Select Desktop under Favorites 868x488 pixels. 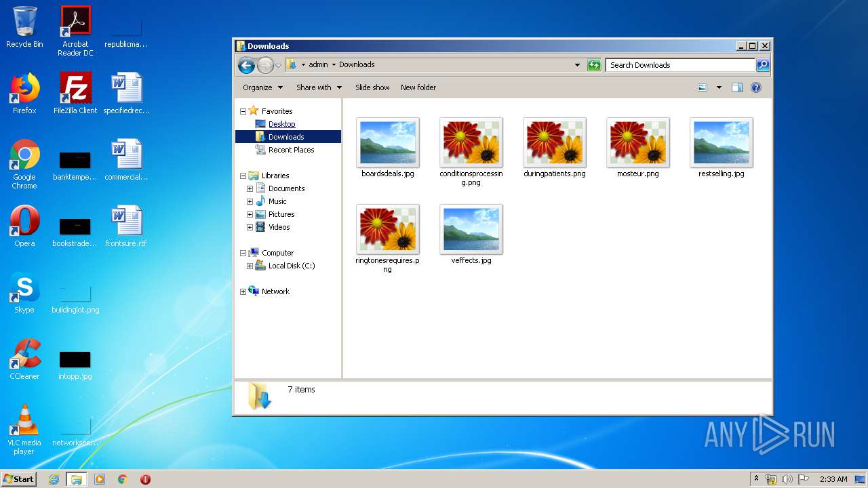(281, 124)
